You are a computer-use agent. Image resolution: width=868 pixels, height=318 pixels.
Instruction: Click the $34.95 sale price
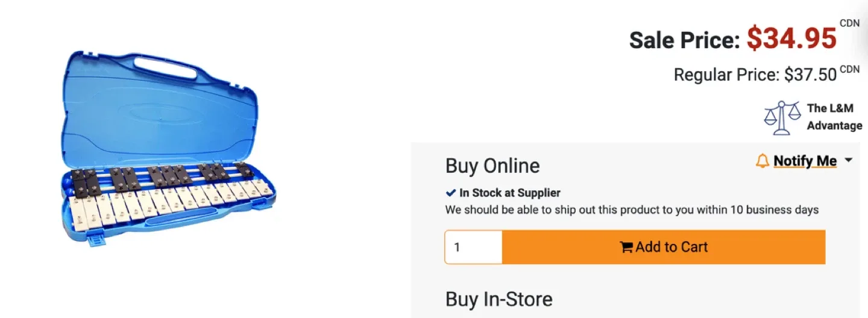pos(792,39)
